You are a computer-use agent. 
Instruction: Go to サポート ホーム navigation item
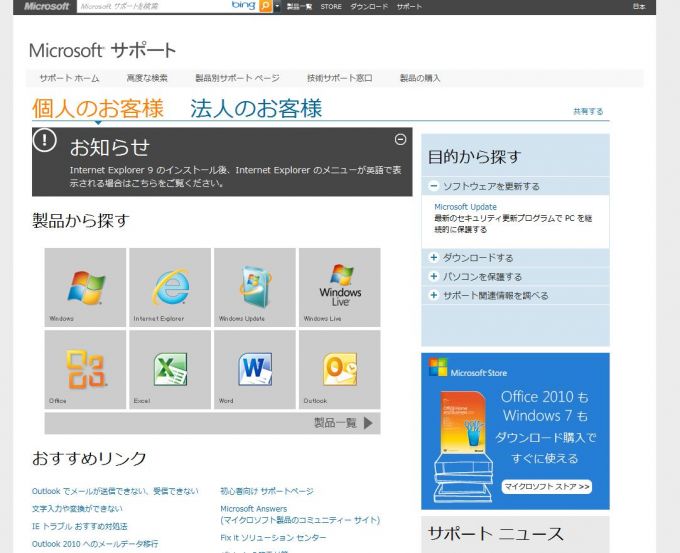click(x=69, y=78)
